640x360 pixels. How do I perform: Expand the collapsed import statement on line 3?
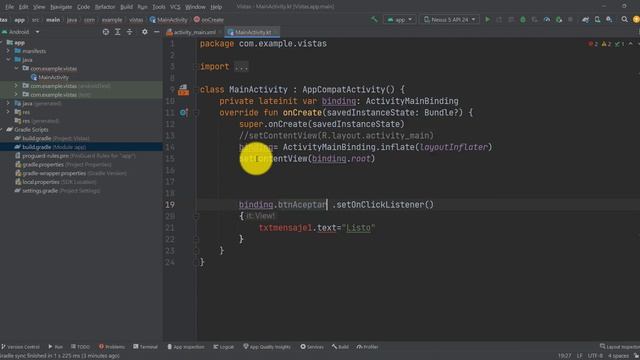(x=241, y=67)
